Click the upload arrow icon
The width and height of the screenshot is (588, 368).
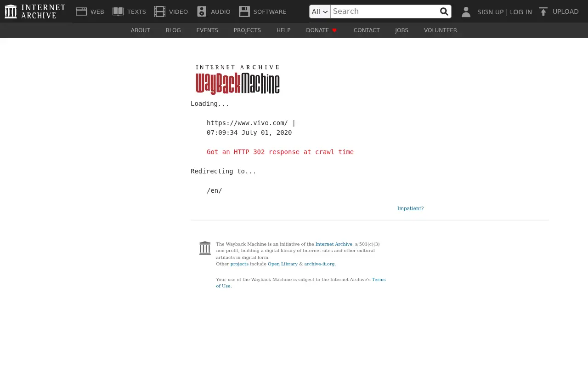tap(543, 12)
